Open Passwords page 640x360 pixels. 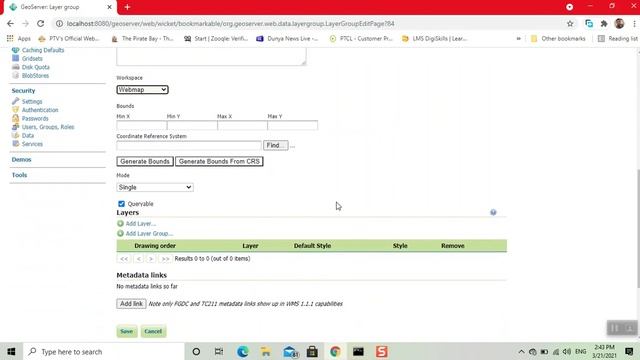pyautogui.click(x=35, y=119)
